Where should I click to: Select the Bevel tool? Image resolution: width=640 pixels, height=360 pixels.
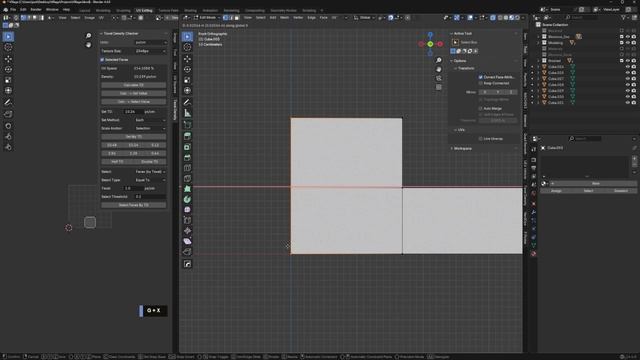click(187, 158)
